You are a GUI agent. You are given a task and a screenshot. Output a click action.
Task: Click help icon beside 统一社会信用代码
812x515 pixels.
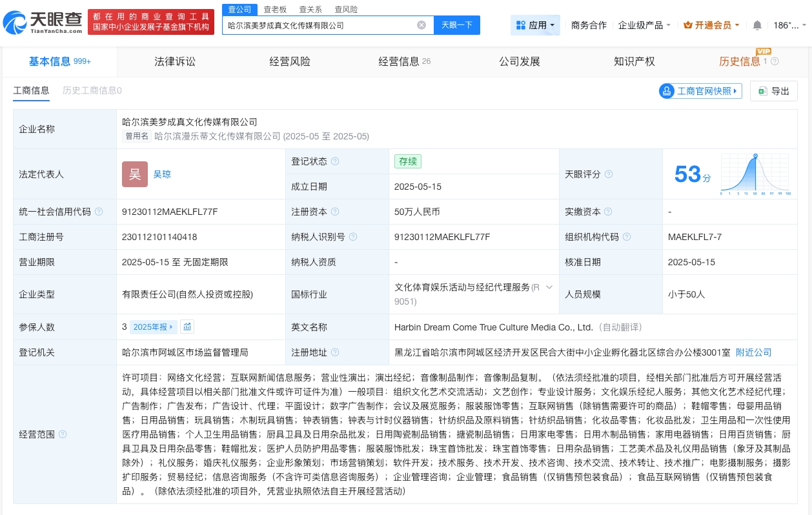click(98, 212)
